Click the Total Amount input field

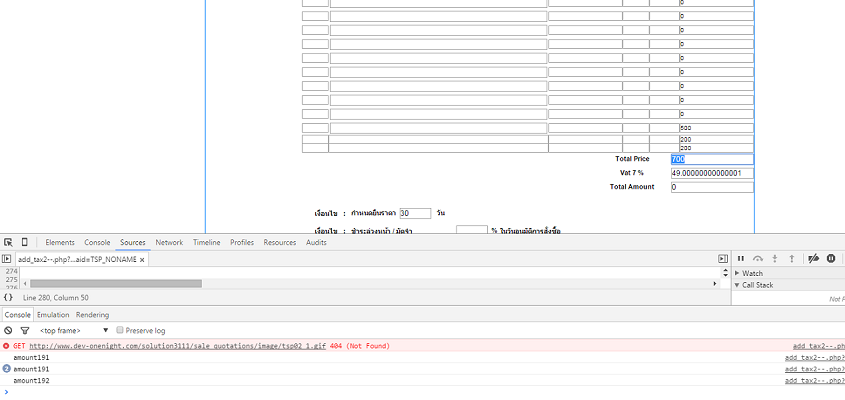coord(712,188)
